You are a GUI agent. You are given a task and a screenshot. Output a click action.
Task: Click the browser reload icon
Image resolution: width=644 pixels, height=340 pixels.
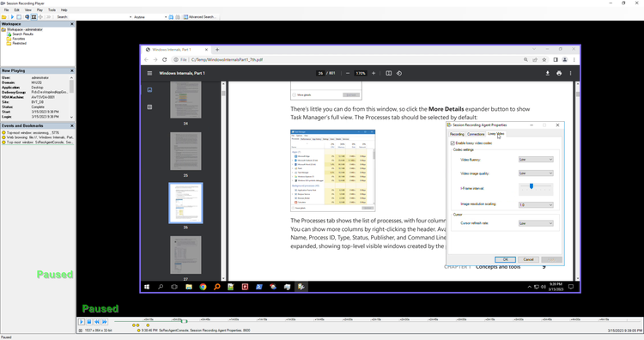tap(165, 59)
